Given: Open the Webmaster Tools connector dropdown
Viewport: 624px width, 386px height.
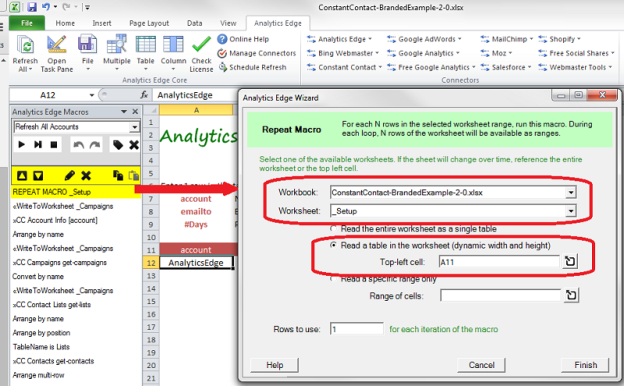Looking at the screenshot, I should point(575,67).
